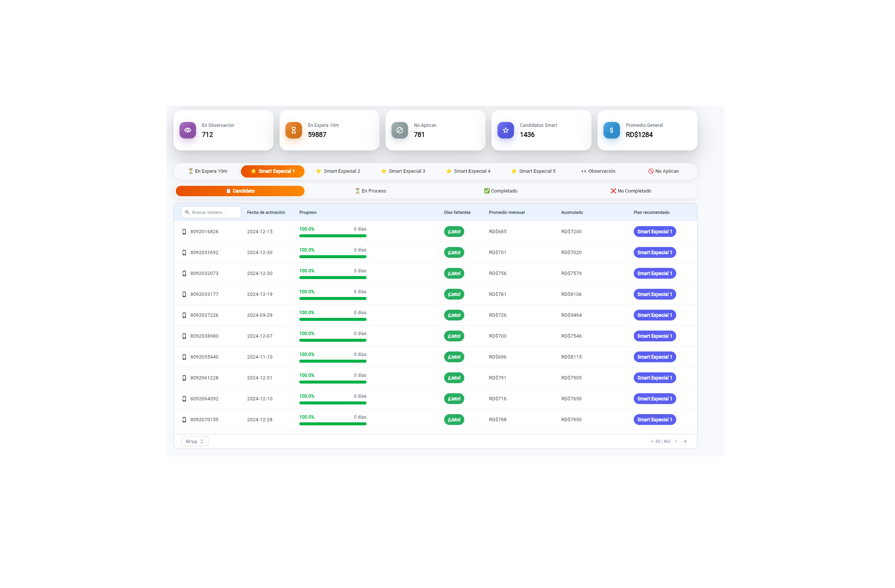
Task: Click the phone icon beside 8092016826
Action: 184,232
